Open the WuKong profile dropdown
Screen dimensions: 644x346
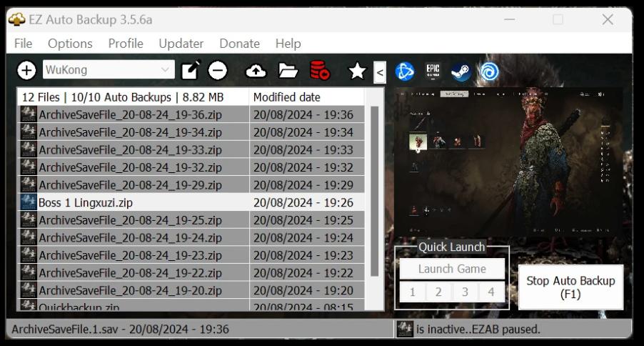[109, 69]
